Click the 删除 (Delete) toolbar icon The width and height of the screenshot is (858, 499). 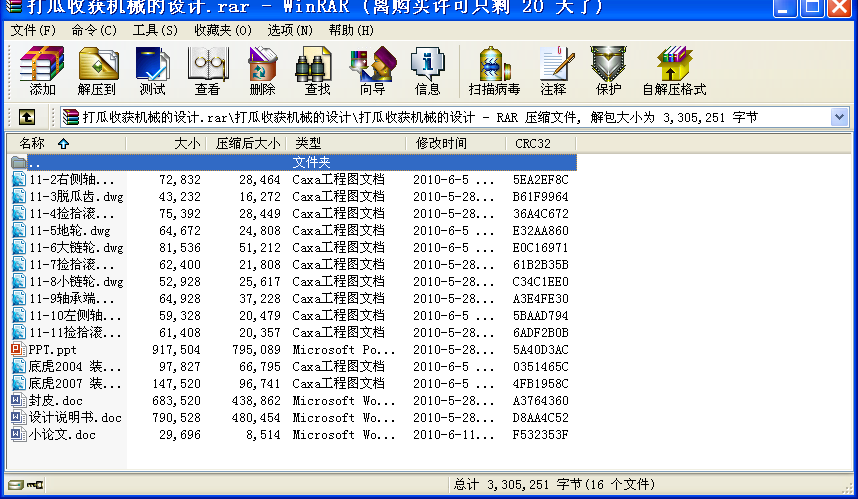tap(262, 71)
